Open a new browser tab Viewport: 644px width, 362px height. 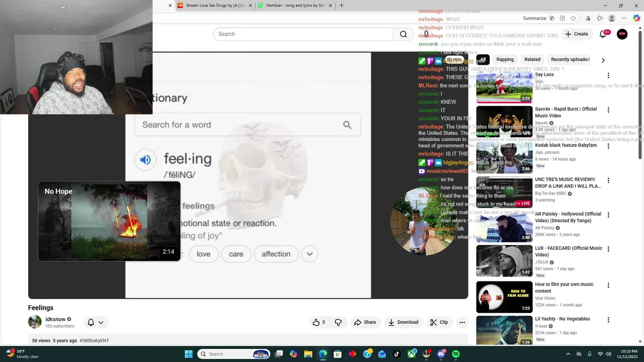342,6
